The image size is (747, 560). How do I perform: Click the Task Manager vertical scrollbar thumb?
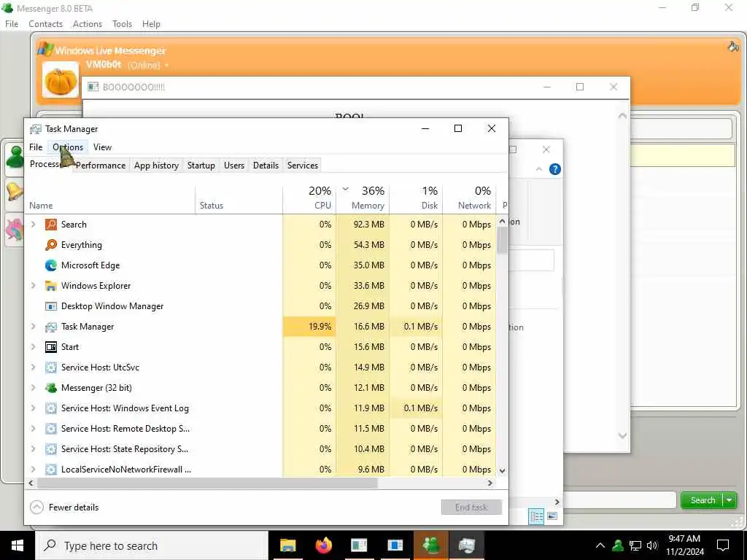[502, 240]
